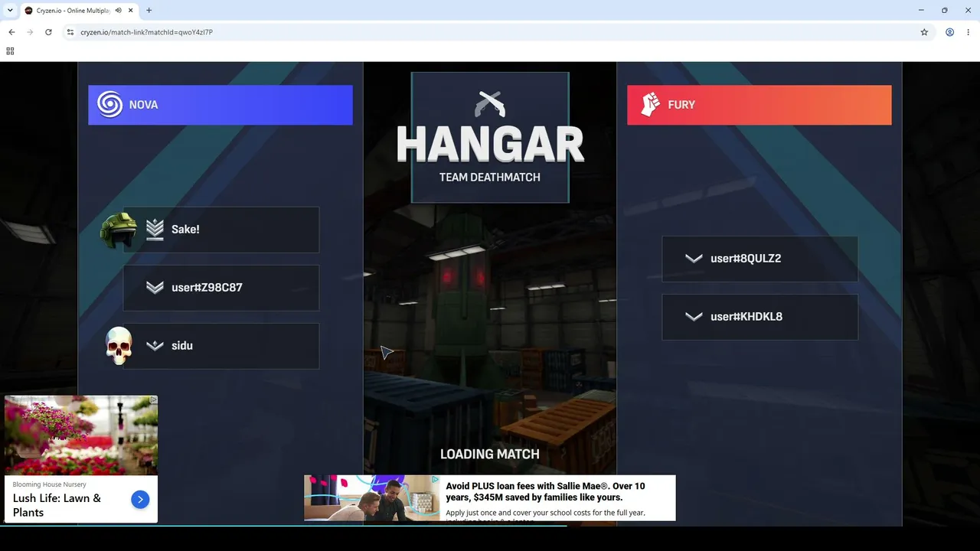Go back to the previous page
This screenshot has height=551, width=980.
pyautogui.click(x=11, y=32)
